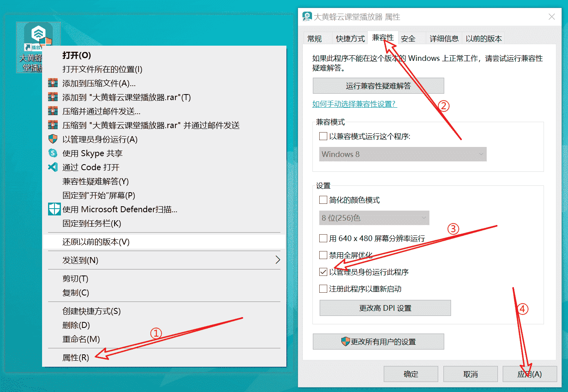Select 打开文件所在的位置(I)
Screen dimensions: 568x392
[x=164, y=69]
